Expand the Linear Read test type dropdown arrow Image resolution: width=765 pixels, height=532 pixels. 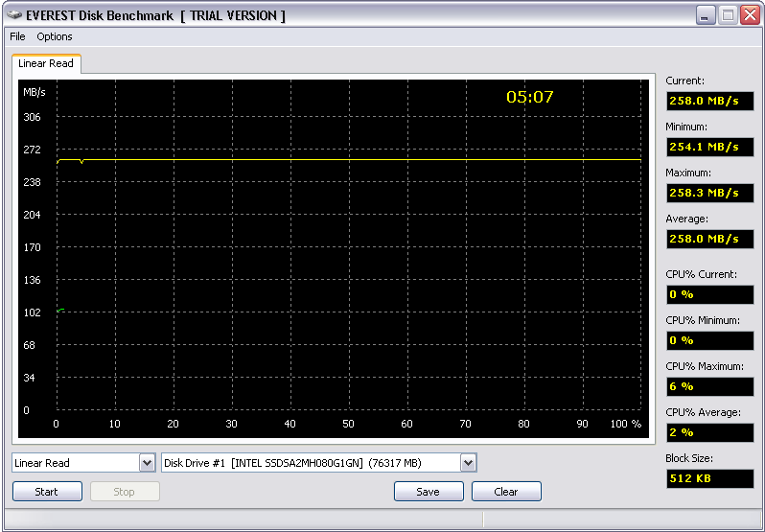[147, 463]
